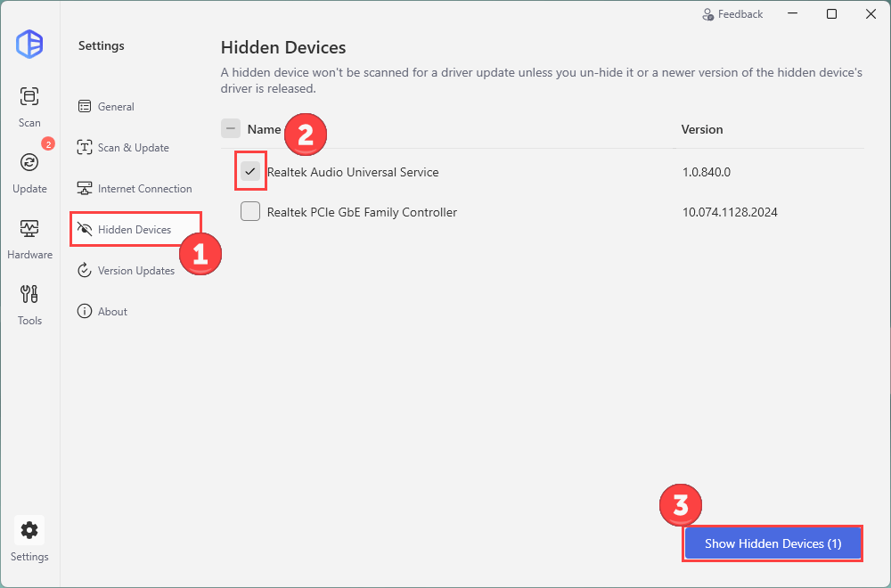
Task: Click the Settings gear icon
Action: [x=29, y=531]
